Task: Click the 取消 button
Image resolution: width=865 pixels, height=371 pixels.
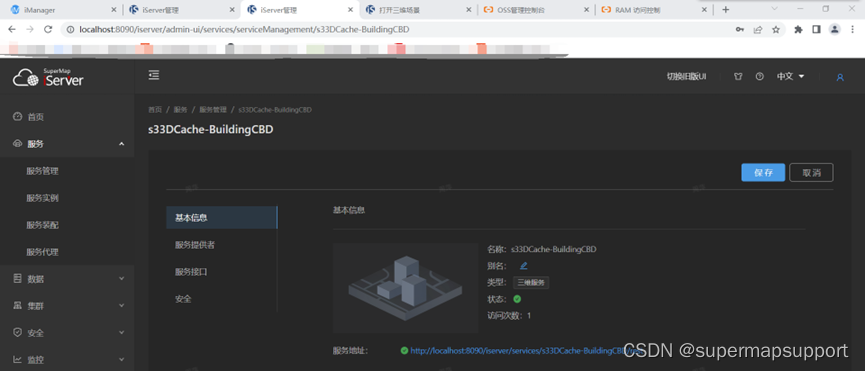Action: [x=811, y=173]
